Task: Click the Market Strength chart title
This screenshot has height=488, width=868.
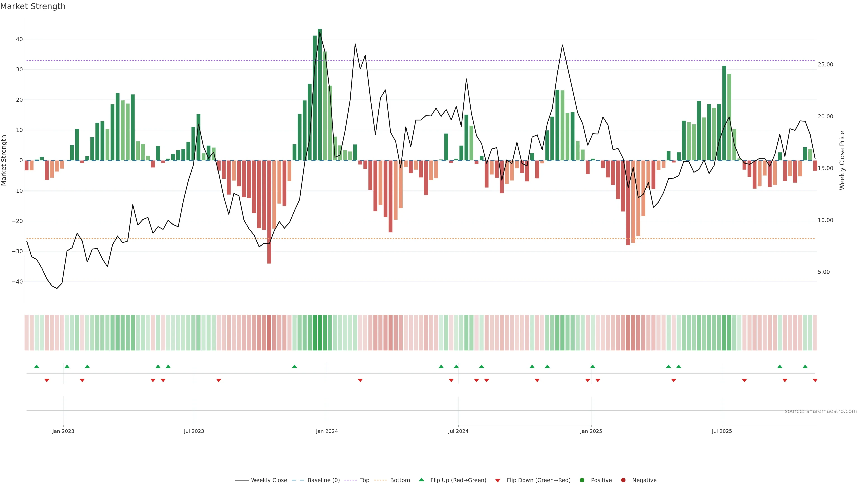Action: 33,6
